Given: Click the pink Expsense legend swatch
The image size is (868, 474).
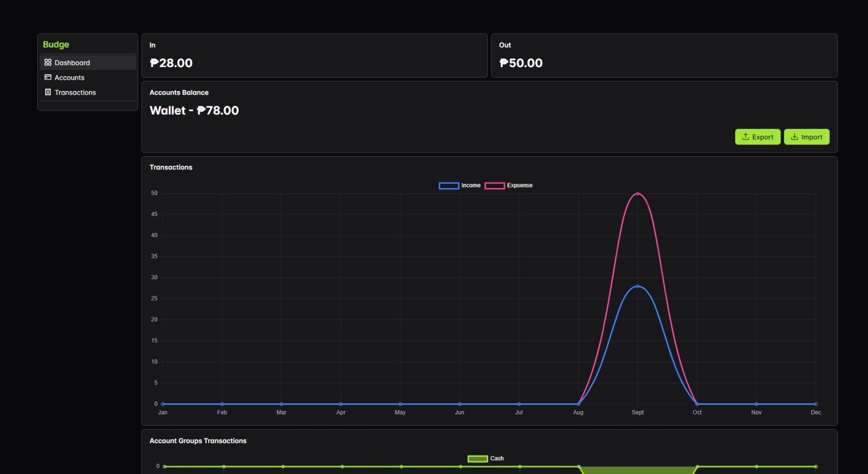Looking at the screenshot, I should pos(494,186).
